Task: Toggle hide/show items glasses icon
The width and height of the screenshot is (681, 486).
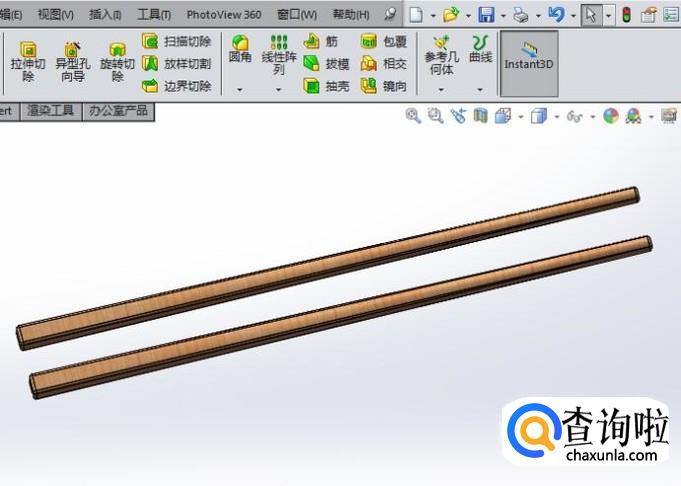Action: [x=575, y=116]
